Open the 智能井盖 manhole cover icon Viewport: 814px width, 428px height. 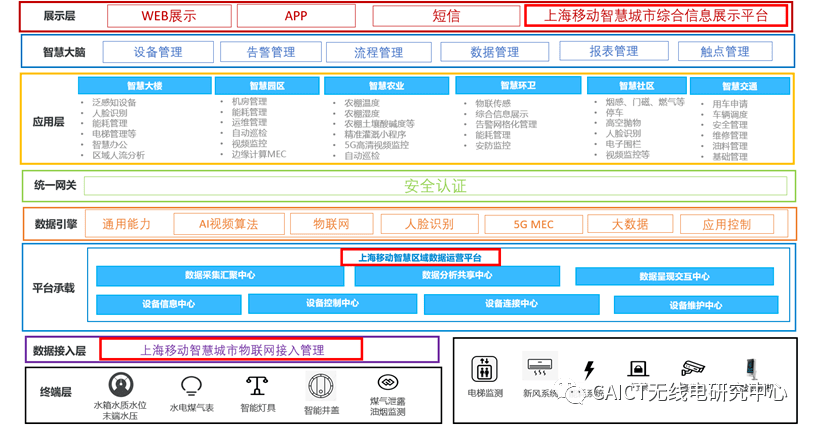(x=320, y=385)
